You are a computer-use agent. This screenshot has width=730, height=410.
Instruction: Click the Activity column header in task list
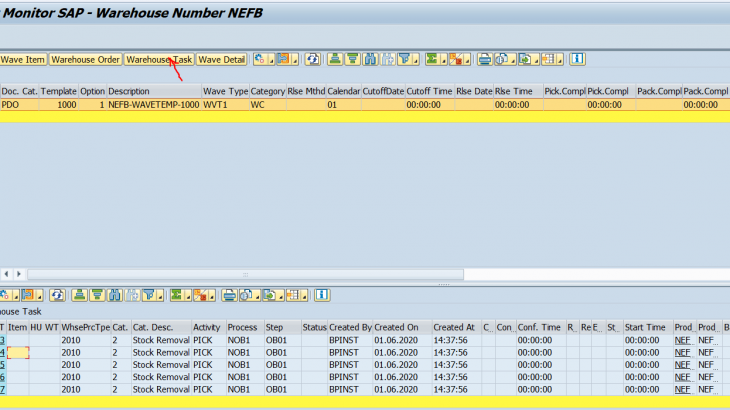tap(209, 327)
